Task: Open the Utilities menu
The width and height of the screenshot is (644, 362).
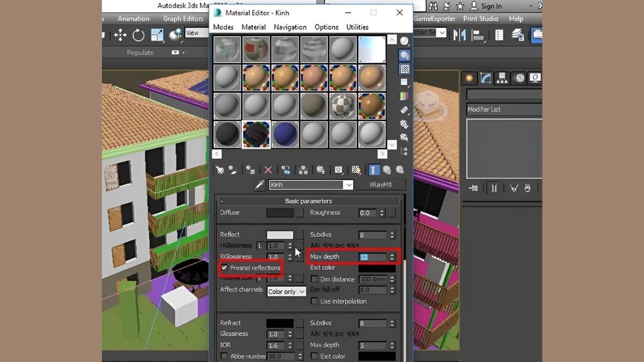Action: coord(357,27)
